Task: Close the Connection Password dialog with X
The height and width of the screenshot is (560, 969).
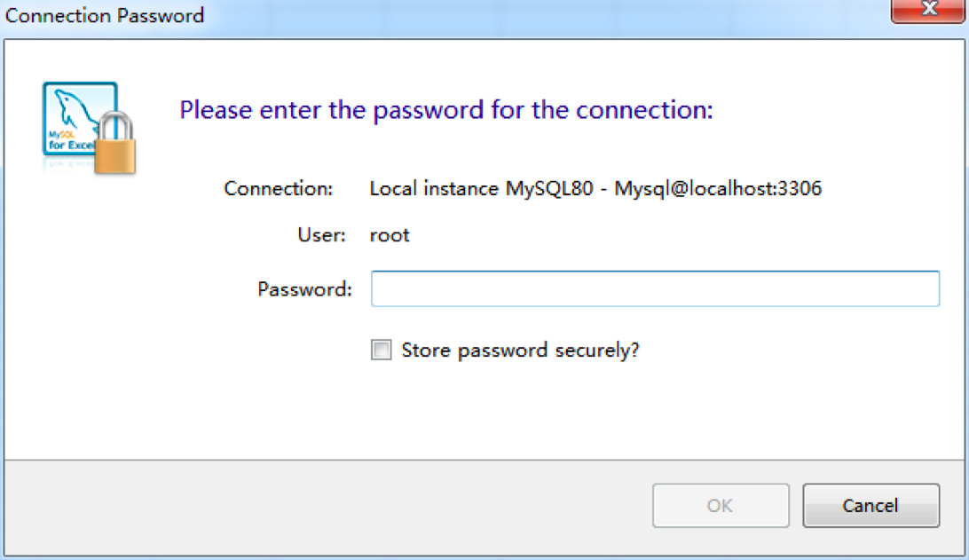Action: 928,11
